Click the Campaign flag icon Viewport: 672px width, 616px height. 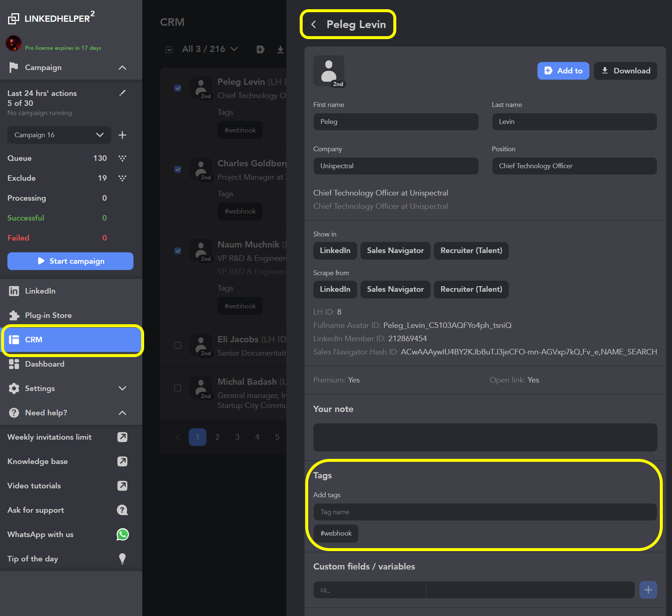(14, 68)
